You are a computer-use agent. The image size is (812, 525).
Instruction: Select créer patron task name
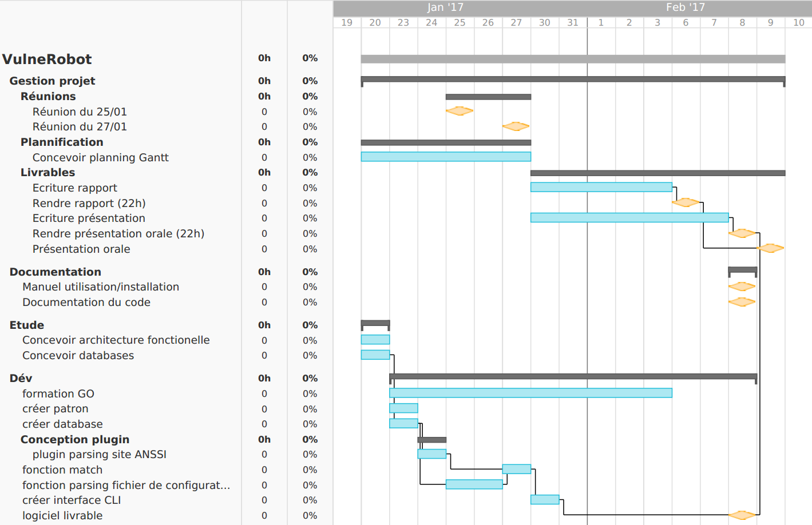(x=56, y=408)
